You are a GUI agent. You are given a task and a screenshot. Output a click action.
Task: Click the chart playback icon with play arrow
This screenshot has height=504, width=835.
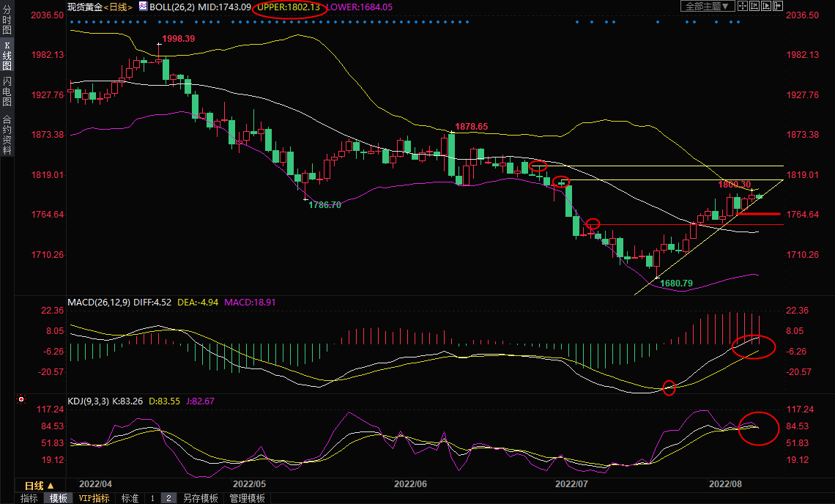click(x=766, y=7)
